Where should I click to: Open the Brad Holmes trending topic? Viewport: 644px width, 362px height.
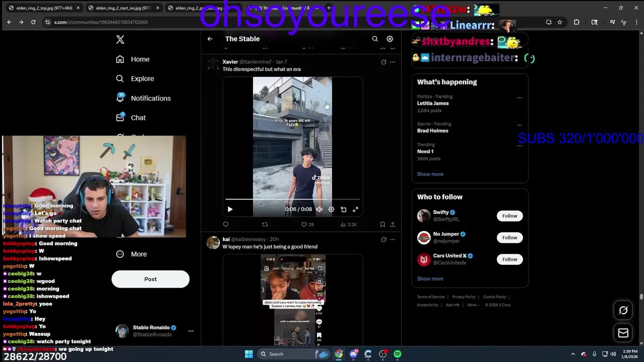coord(432,131)
